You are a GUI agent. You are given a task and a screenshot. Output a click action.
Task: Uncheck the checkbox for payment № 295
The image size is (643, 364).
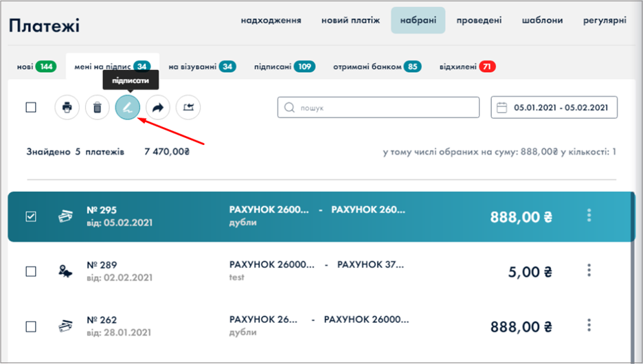tap(31, 216)
